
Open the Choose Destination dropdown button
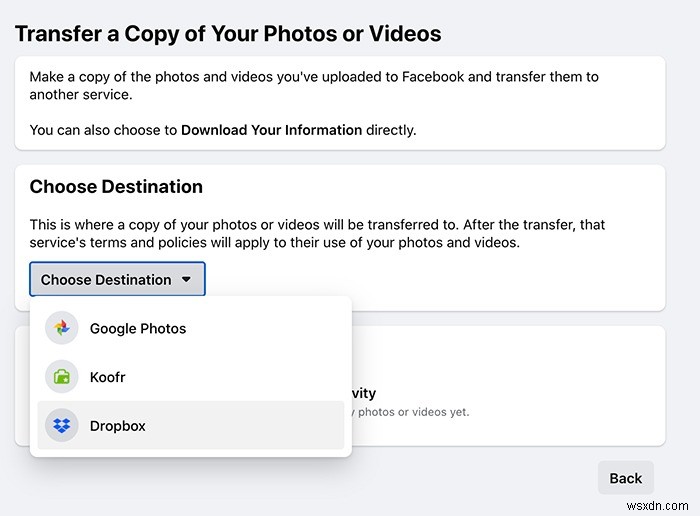117,279
